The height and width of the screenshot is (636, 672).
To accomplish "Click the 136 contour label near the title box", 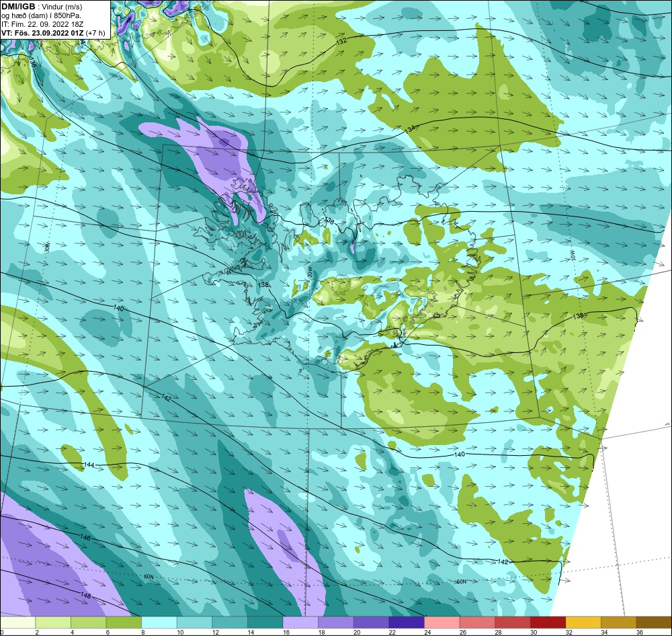I will point(33,63).
